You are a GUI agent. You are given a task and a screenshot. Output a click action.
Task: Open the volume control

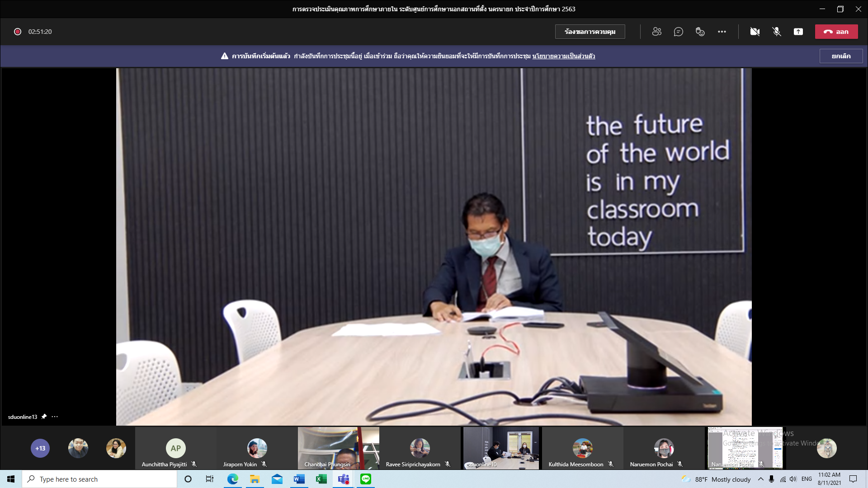click(x=793, y=479)
